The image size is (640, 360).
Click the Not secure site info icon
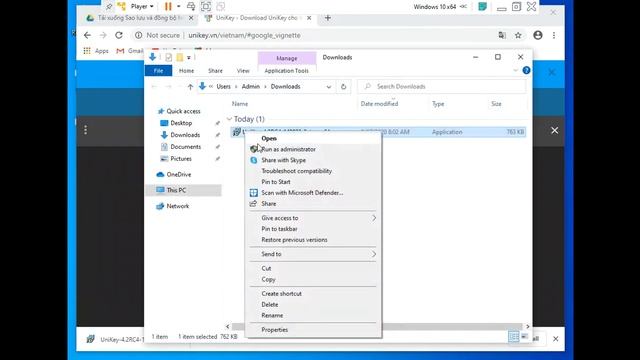(139, 35)
